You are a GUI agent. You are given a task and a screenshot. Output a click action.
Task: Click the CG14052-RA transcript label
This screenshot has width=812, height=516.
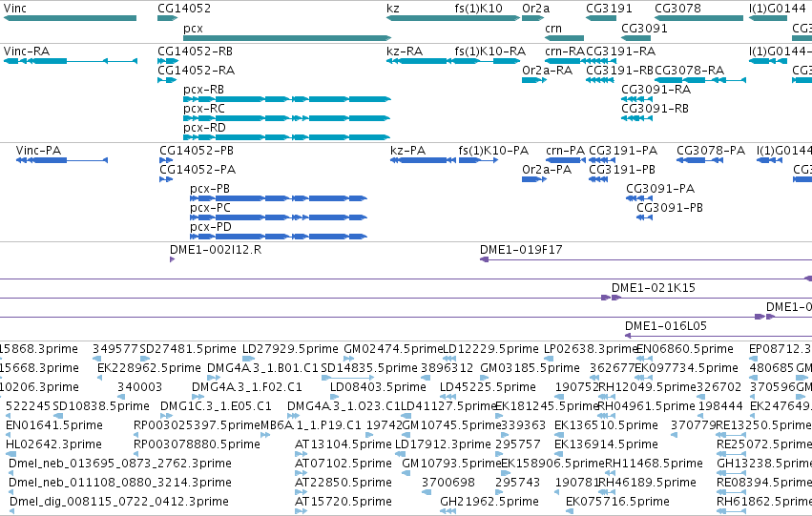point(197,70)
